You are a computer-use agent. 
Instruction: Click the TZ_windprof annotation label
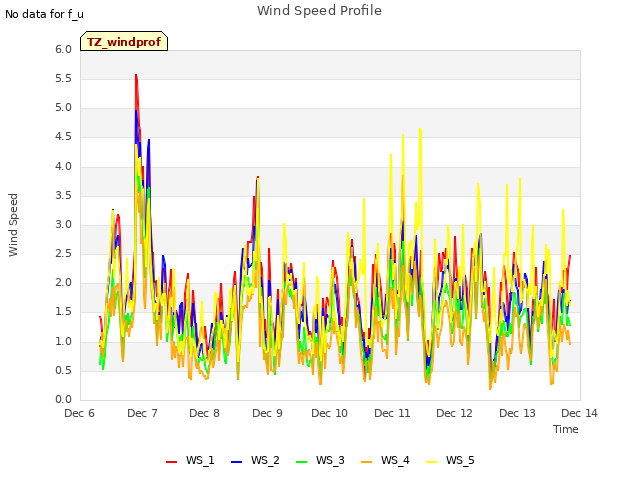click(124, 41)
